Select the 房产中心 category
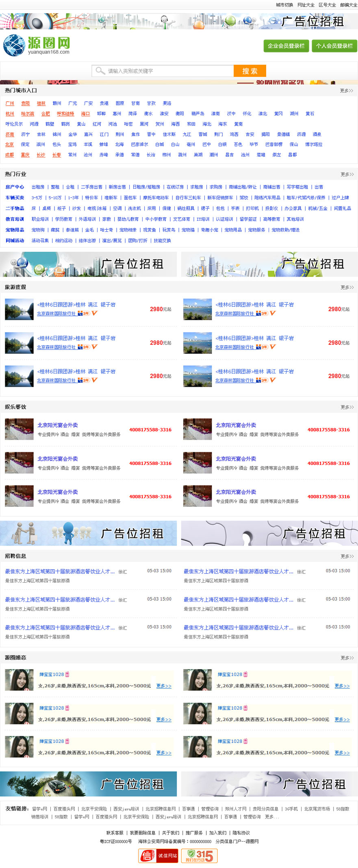358x868 pixels. pos(15,187)
